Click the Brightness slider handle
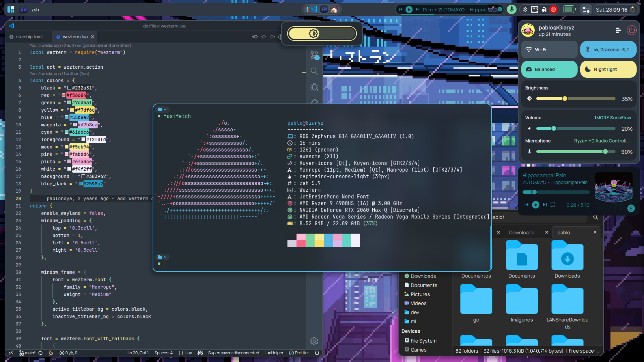This screenshot has width=644, height=362. [x=565, y=99]
